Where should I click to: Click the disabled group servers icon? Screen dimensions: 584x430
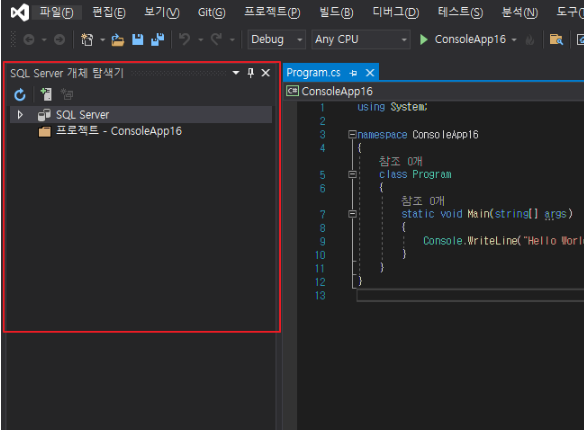coord(67,94)
